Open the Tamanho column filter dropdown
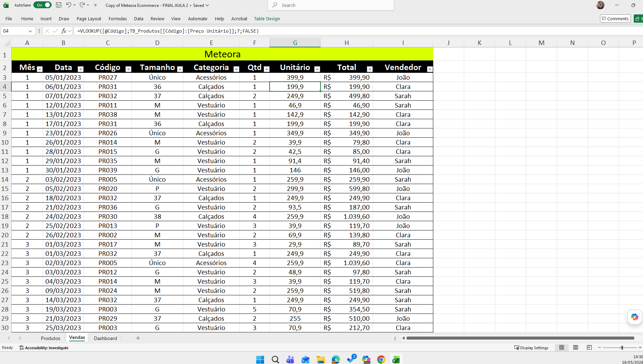The height and width of the screenshot is (364, 643). (x=180, y=69)
